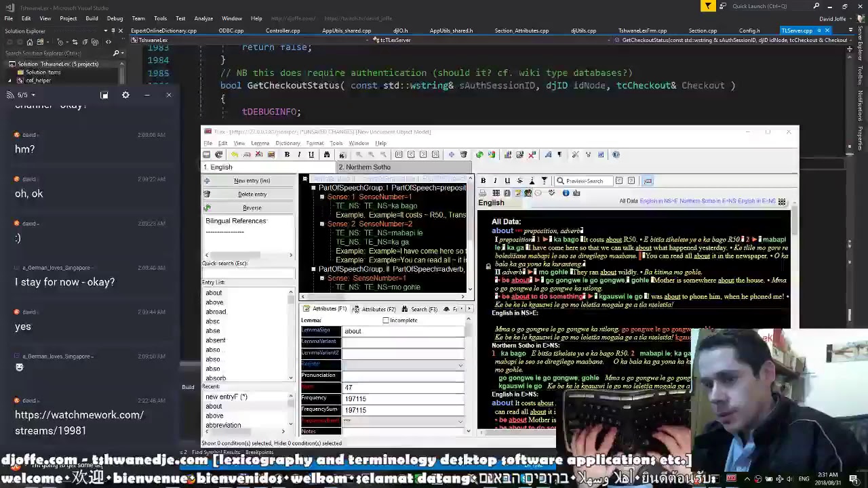The image size is (868, 488).
Task: Click Visual Studio notifications flag icon
Action: 708,6
